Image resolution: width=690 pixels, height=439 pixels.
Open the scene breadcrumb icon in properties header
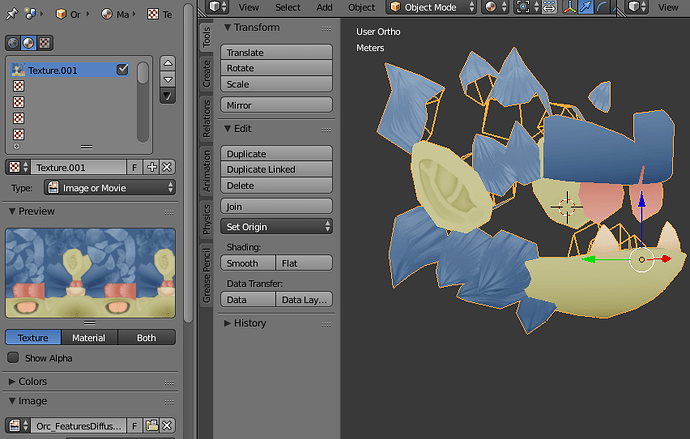30,14
